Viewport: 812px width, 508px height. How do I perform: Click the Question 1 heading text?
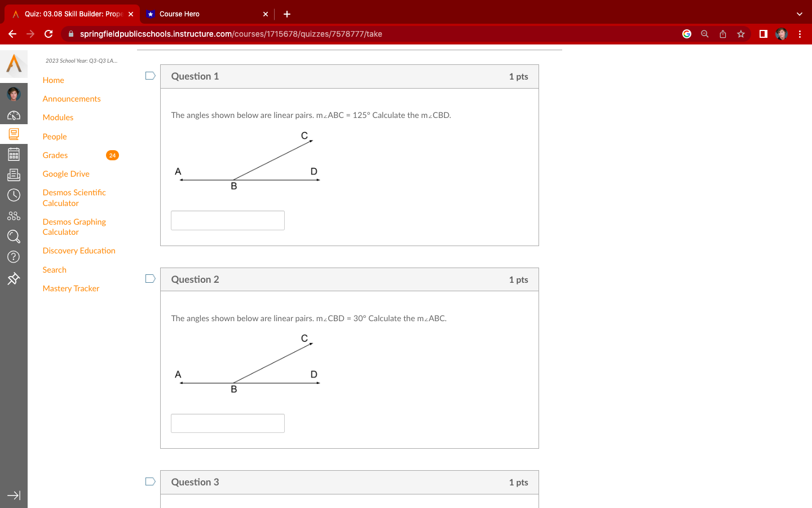pos(195,76)
